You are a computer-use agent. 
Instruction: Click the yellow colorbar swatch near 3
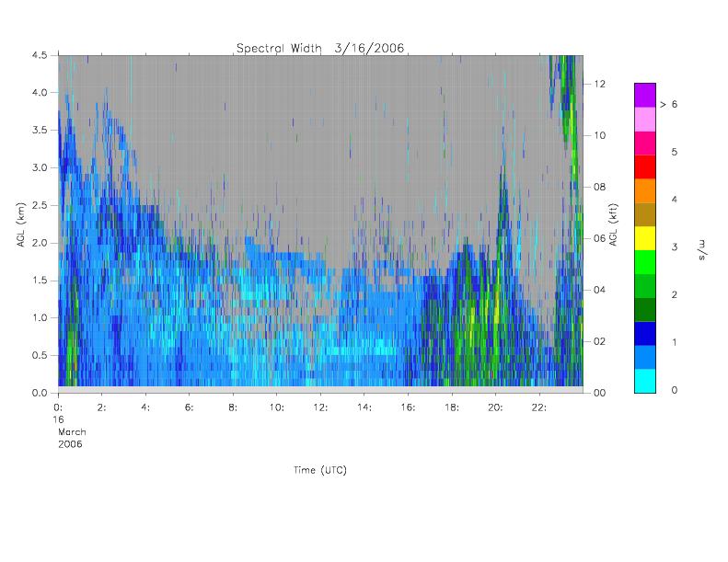pos(645,238)
